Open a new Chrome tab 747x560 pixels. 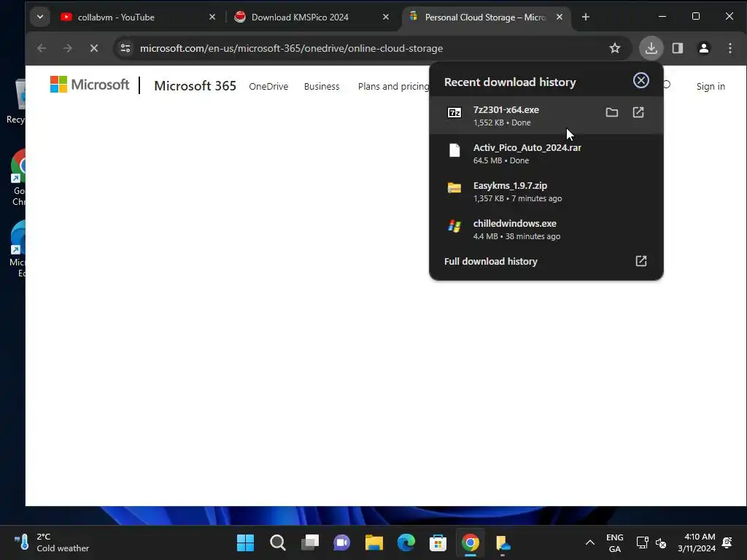586,17
